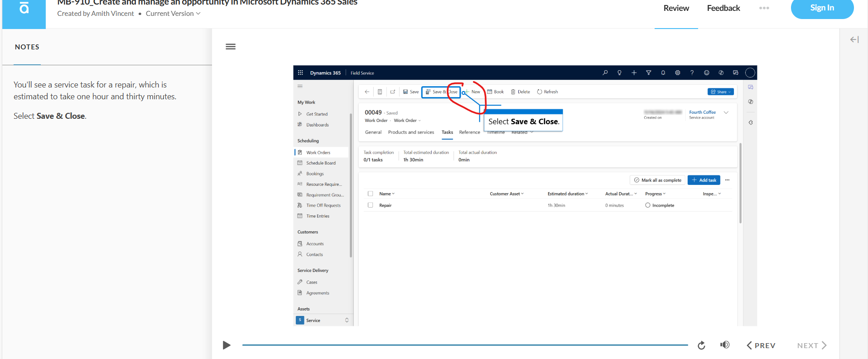The width and height of the screenshot is (868, 359).
Task: Open the player hamburger menu
Action: [231, 47]
